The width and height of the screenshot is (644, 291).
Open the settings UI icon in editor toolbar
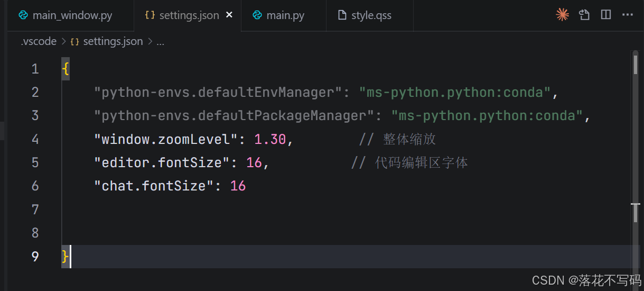(x=584, y=15)
